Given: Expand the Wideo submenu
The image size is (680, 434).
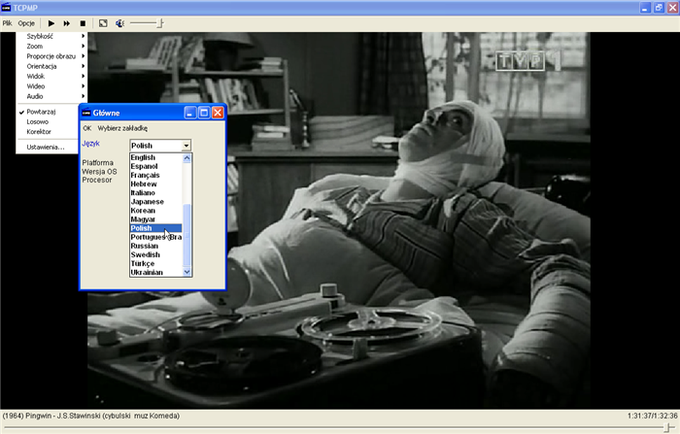Looking at the screenshot, I should coord(51,86).
